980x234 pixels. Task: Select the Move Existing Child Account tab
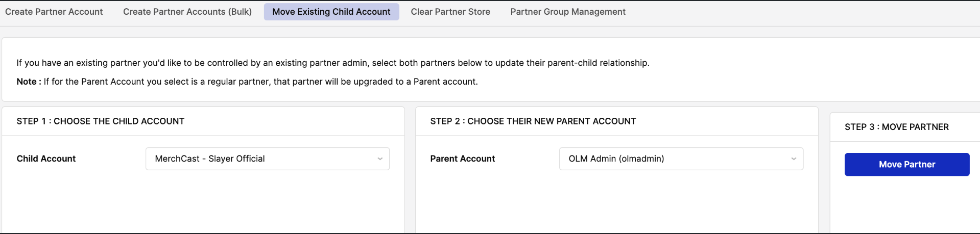click(331, 12)
